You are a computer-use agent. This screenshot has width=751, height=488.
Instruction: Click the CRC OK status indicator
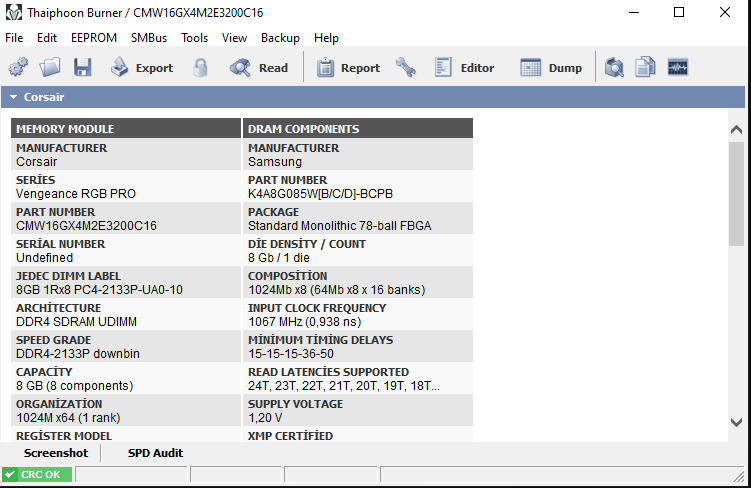click(37, 475)
